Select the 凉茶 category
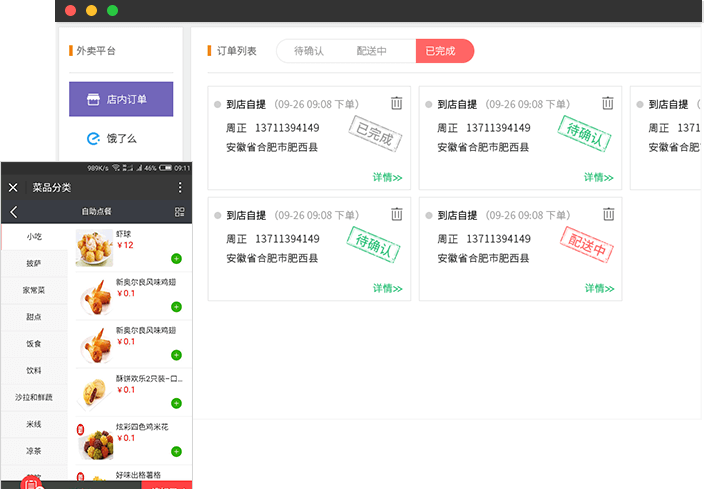Image resolution: width=705 pixels, height=489 pixels. [x=35, y=451]
